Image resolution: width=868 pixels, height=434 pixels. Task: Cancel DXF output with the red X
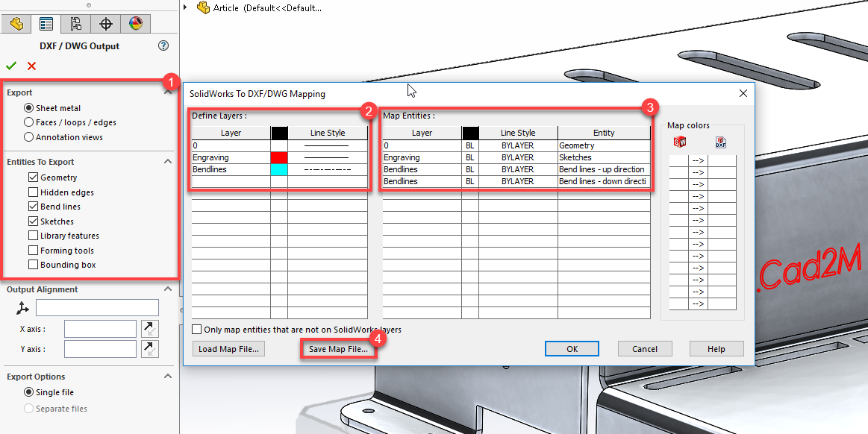tap(31, 66)
